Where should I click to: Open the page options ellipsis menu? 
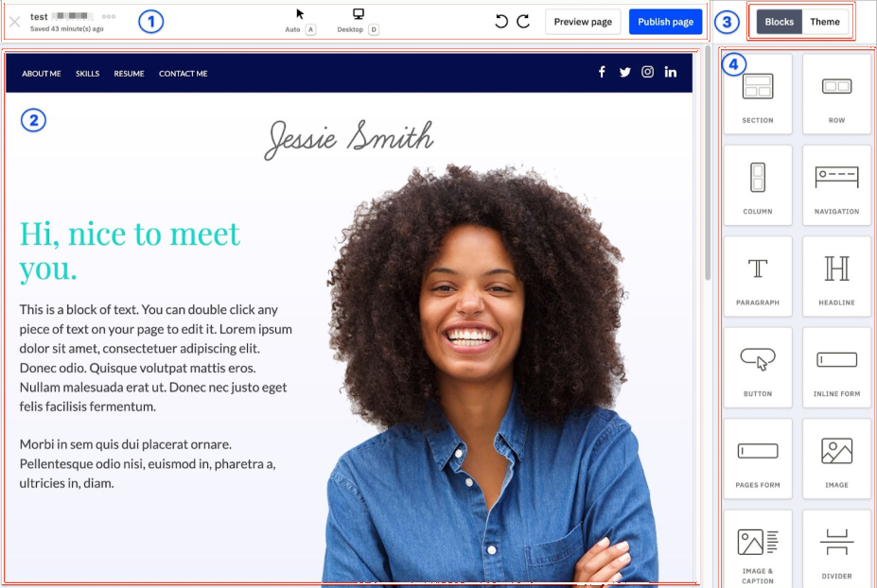(109, 17)
